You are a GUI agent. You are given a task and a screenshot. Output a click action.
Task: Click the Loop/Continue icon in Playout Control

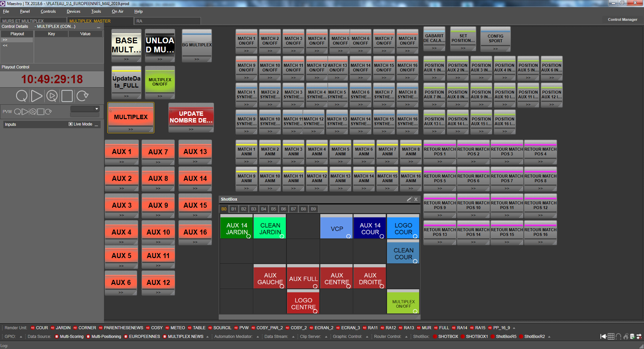[x=82, y=96]
